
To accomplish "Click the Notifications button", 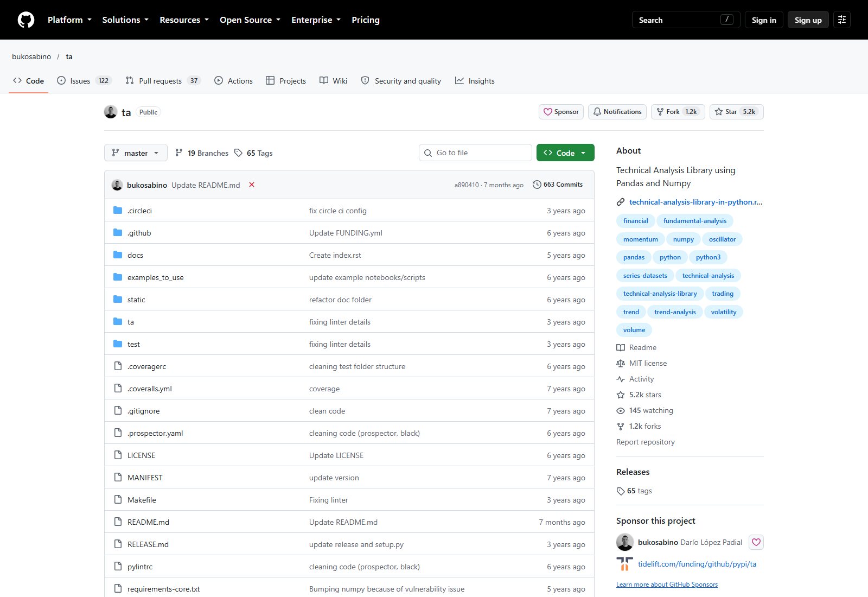I will (617, 112).
